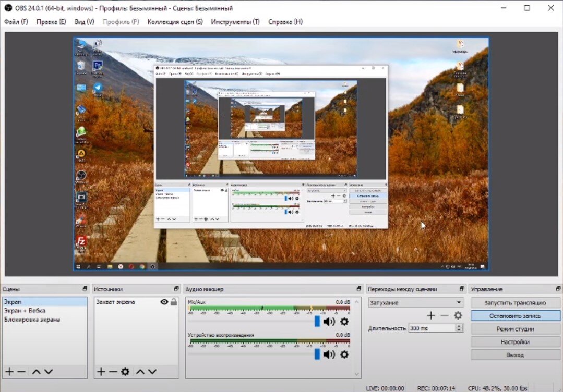Screen dimensions: 563x392
Task: Open the Правка menu
Action: coord(51,21)
